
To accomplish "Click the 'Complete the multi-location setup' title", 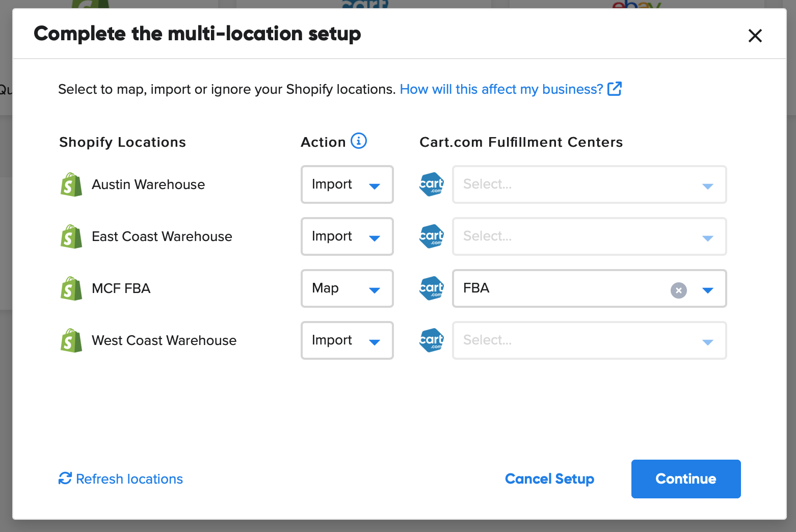I will [197, 34].
